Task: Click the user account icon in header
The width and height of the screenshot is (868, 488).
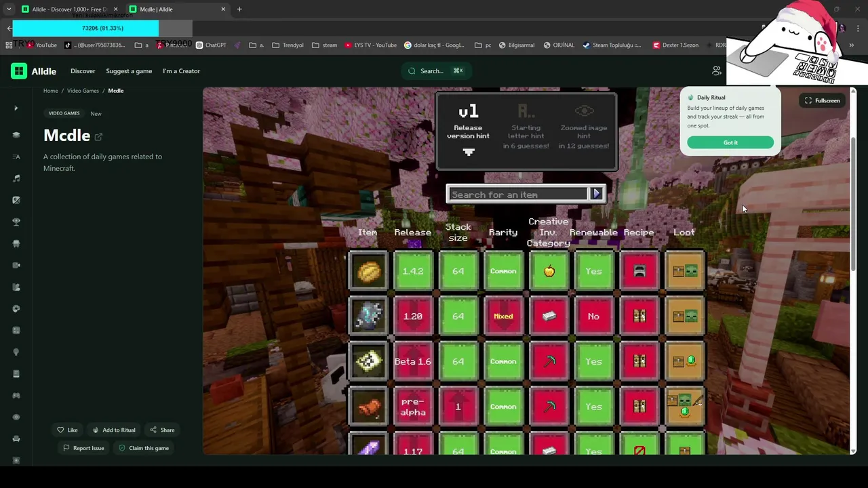Action: (x=717, y=70)
